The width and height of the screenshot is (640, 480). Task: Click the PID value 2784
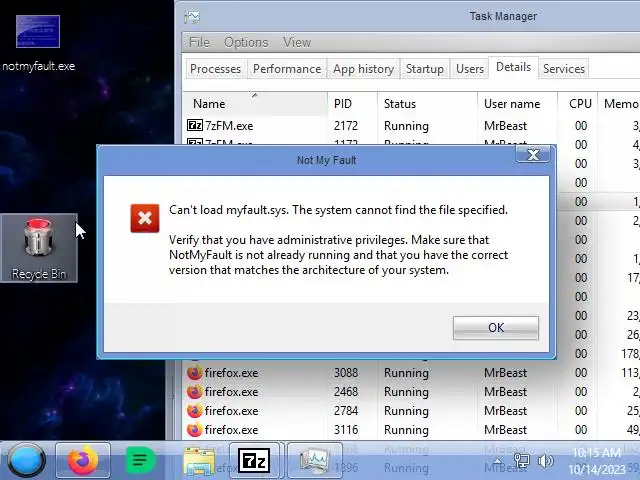point(346,411)
